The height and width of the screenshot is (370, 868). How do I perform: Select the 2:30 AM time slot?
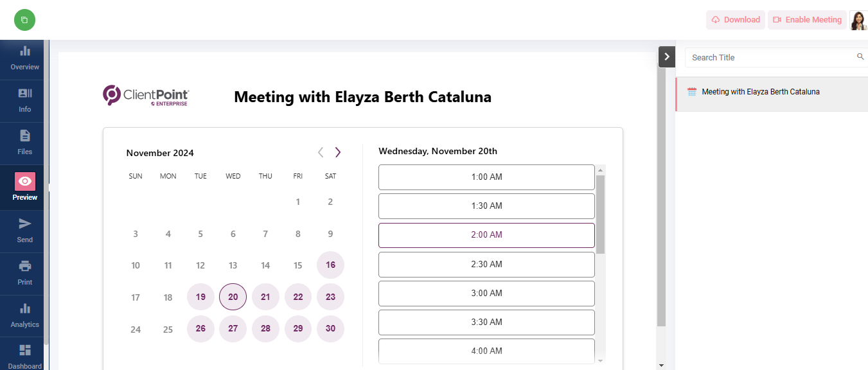pos(486,264)
